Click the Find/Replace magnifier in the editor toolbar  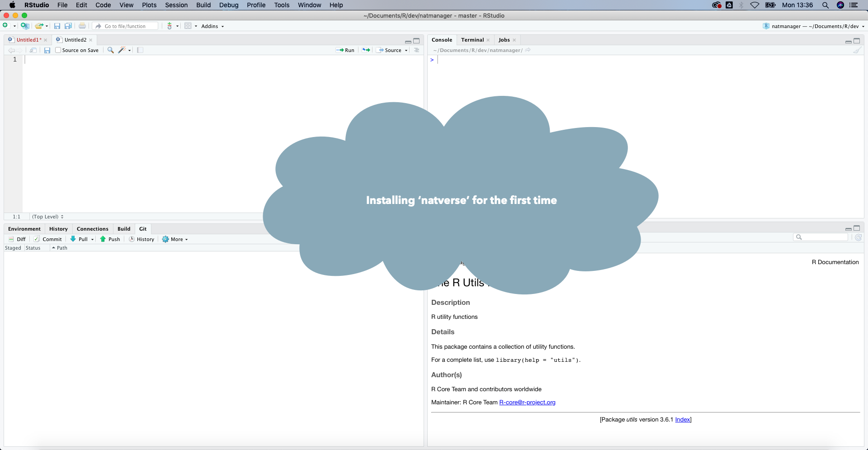click(x=110, y=50)
